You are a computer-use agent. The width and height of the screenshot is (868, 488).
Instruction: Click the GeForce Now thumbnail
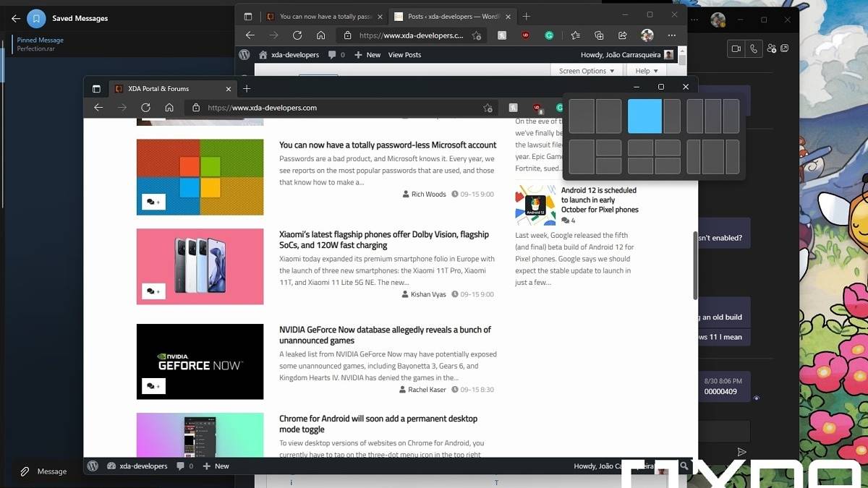[200, 361]
